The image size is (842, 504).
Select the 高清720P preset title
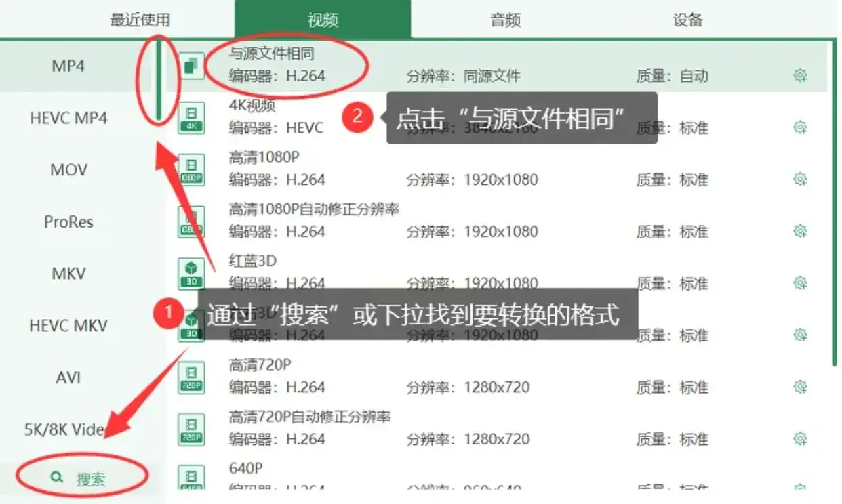pos(260,365)
